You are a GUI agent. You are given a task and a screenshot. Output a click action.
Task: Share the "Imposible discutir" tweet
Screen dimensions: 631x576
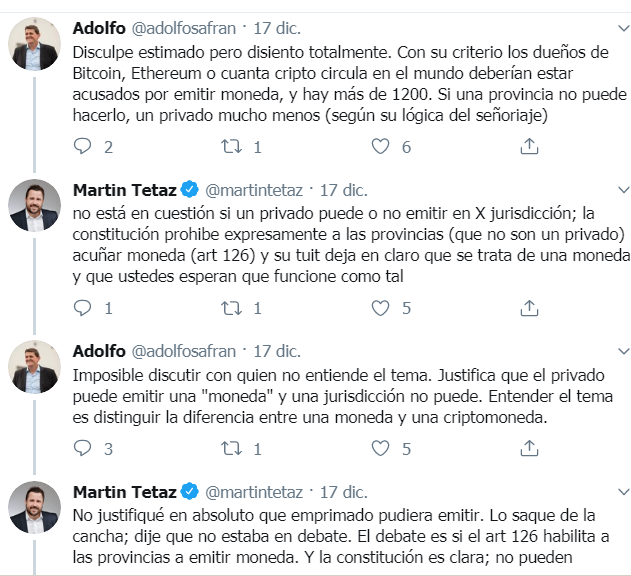(529, 449)
